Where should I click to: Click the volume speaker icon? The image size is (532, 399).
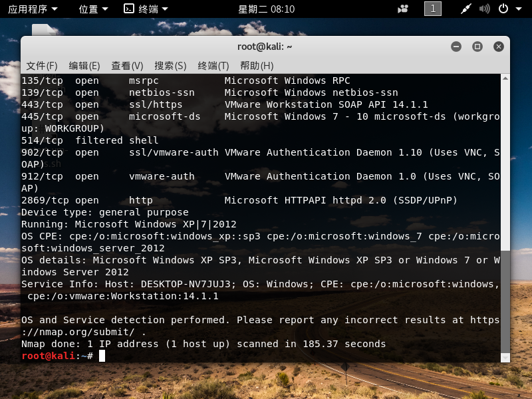[485, 9]
